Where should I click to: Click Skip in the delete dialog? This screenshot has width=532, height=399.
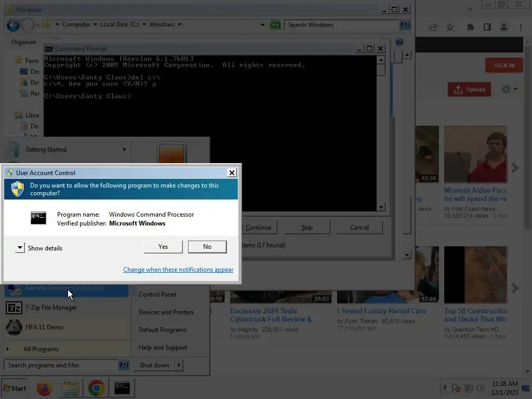307,228
